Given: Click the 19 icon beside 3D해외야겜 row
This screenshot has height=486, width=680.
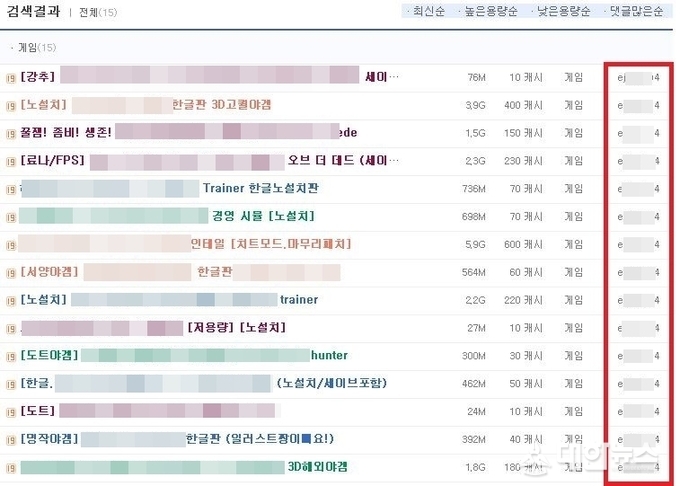Looking at the screenshot, I should click(x=11, y=468).
